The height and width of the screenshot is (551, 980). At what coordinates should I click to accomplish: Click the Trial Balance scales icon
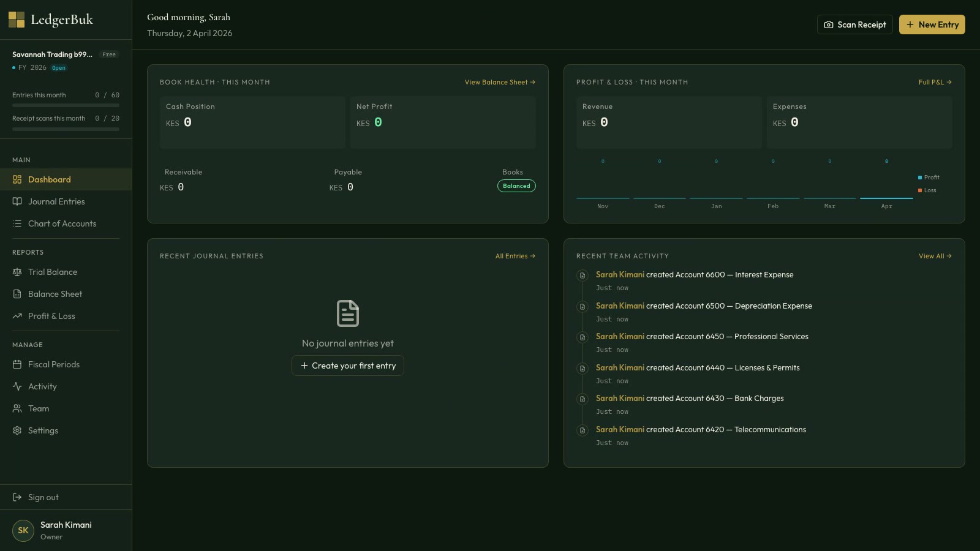pos(17,272)
